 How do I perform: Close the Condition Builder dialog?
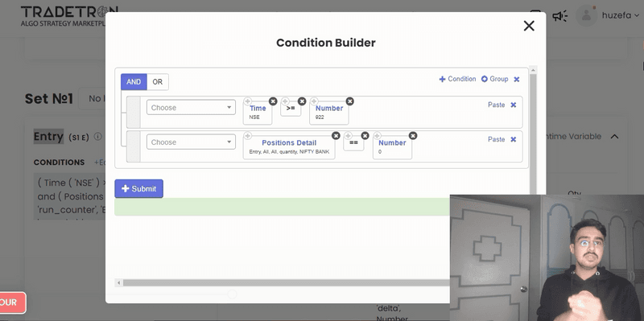tap(529, 26)
